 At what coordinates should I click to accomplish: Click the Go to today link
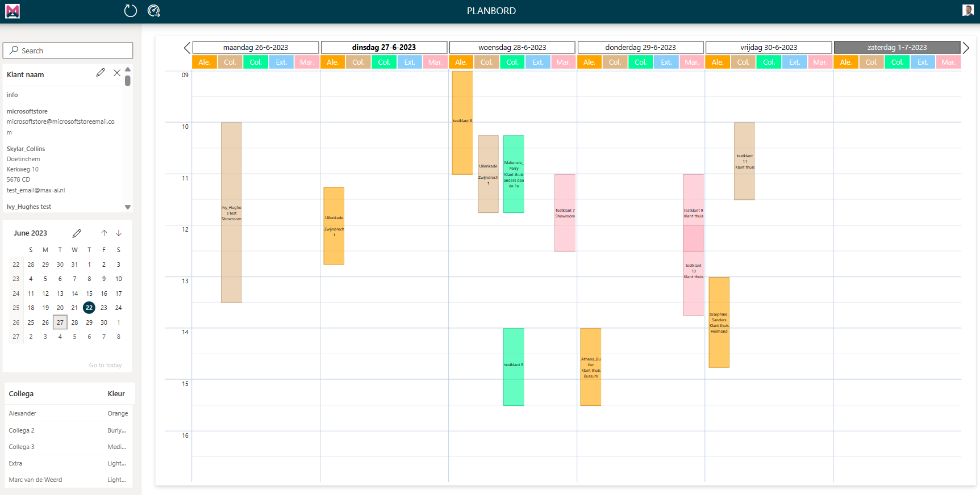pyautogui.click(x=105, y=365)
